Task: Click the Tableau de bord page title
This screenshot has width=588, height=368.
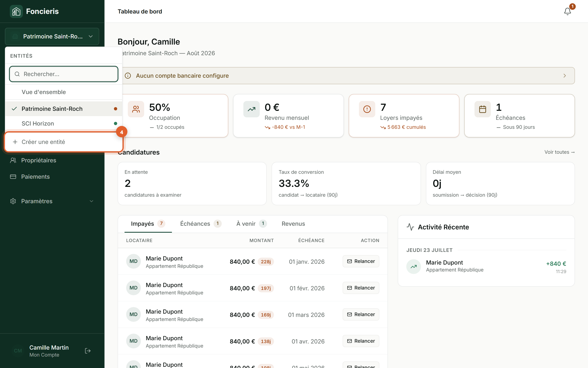Action: 140,11
